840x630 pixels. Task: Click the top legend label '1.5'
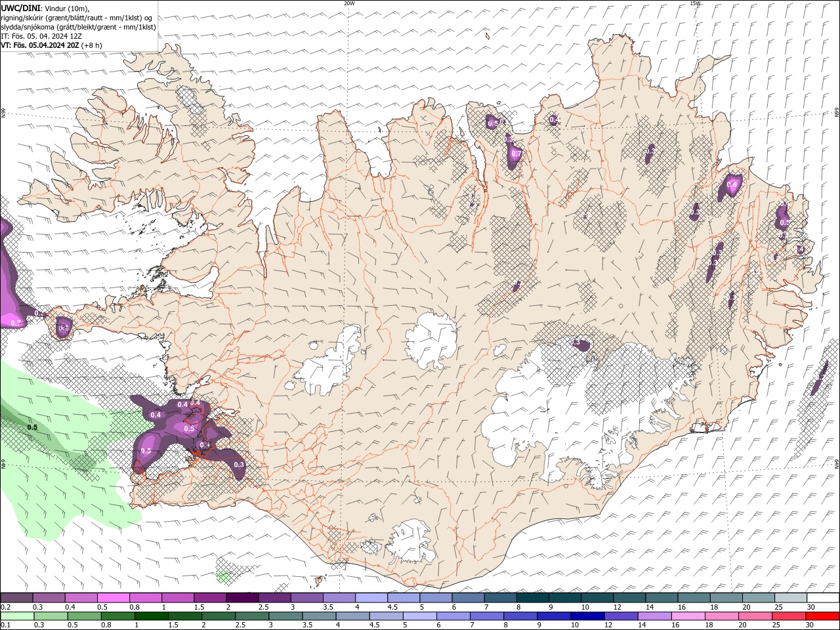(199, 607)
